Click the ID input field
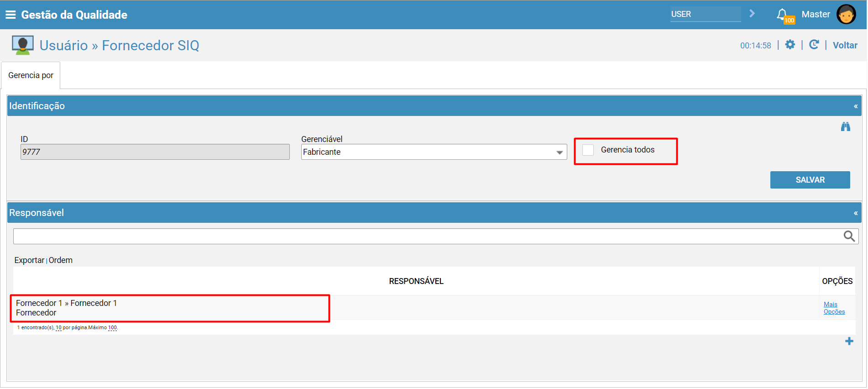Viewport: 868px width, 389px height. pyautogui.click(x=155, y=152)
